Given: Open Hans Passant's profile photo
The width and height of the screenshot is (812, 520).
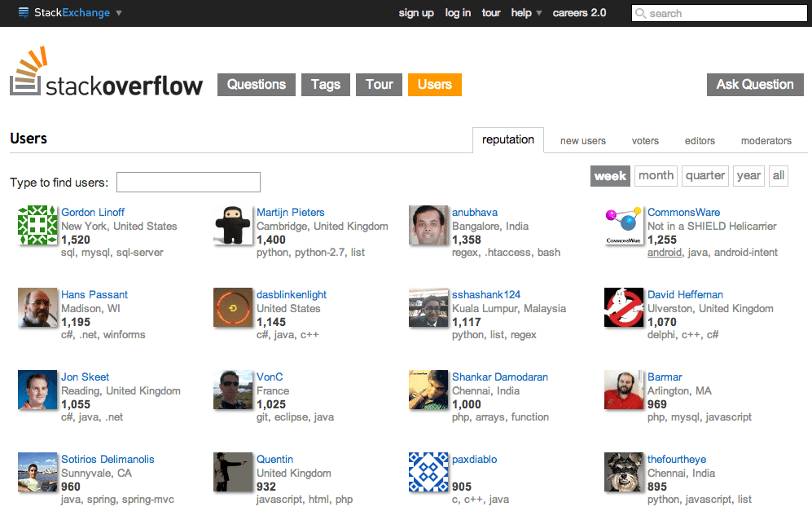Looking at the screenshot, I should tap(37, 307).
